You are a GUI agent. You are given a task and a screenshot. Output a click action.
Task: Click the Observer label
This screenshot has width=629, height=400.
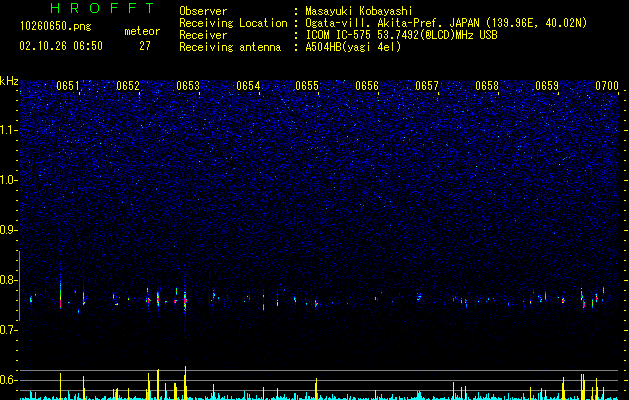coord(203,11)
